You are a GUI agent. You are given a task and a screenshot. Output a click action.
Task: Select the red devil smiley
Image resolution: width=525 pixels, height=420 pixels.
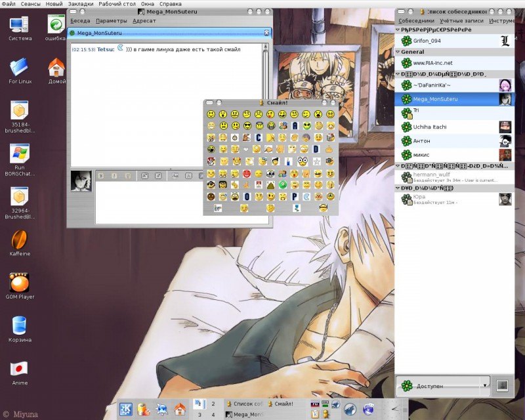247,173
